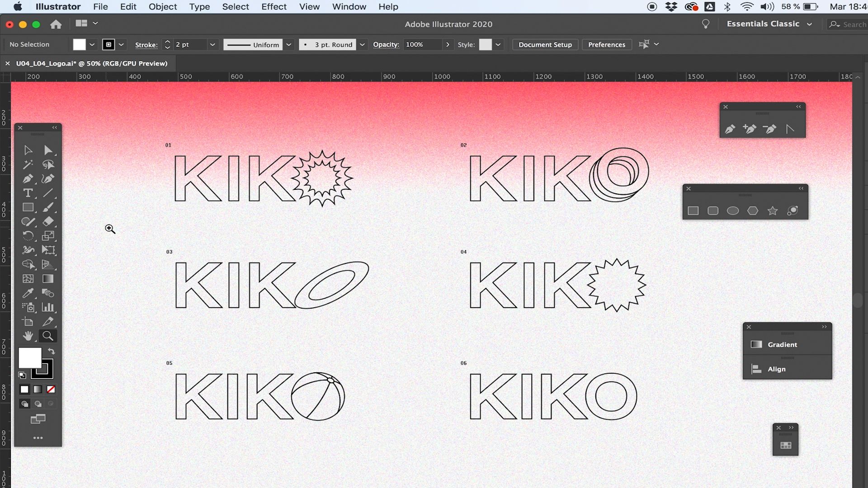The image size is (868, 488).
Task: Enable Draw Normal mode
Action: 24,404
